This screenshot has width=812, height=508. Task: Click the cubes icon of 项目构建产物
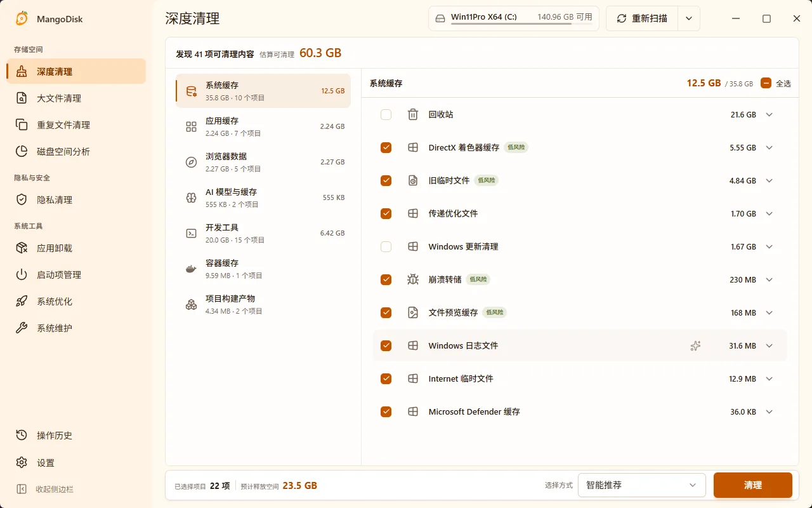click(191, 305)
